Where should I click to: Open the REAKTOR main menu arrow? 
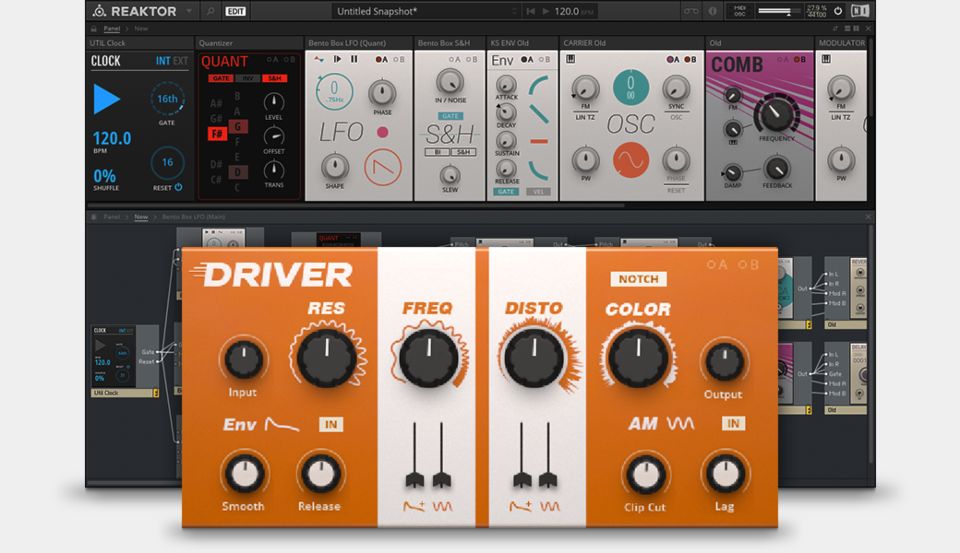coord(189,11)
